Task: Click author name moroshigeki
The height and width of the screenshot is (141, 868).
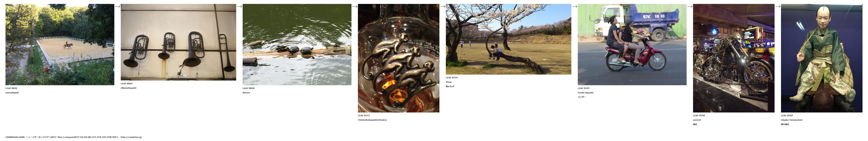Action: (x=12, y=93)
